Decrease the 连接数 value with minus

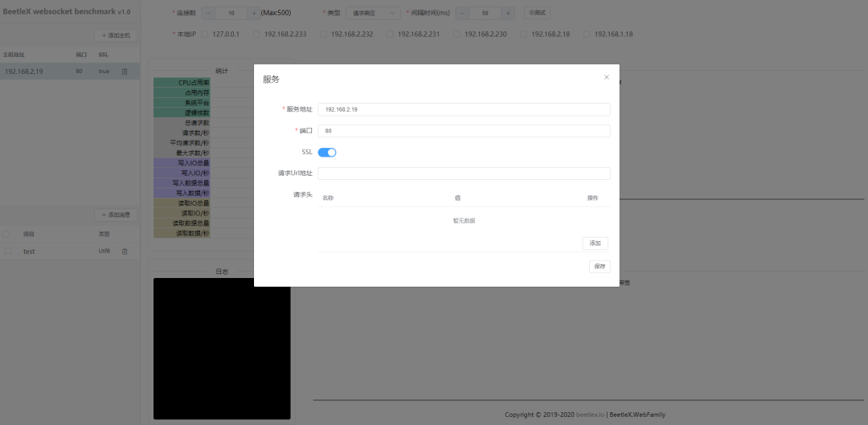tap(207, 13)
